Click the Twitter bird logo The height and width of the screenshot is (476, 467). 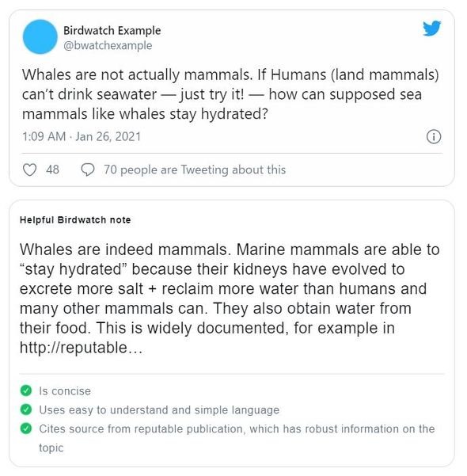point(432,28)
